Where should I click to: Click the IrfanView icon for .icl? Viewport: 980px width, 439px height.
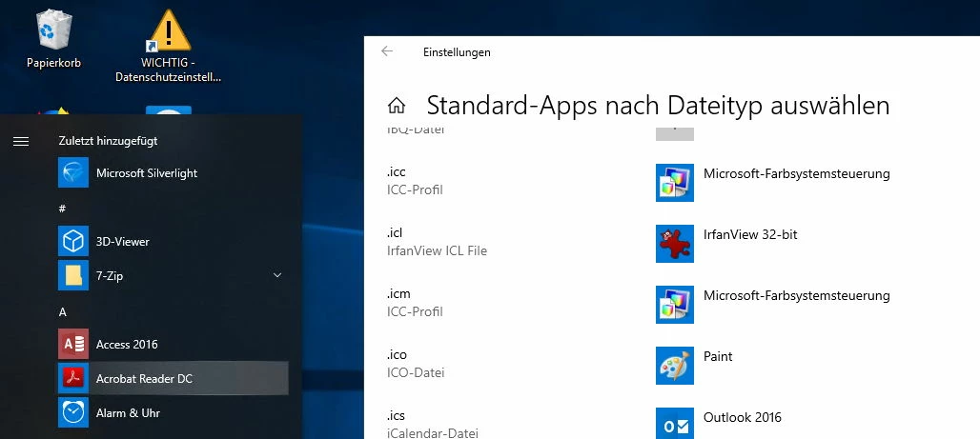[x=674, y=244]
